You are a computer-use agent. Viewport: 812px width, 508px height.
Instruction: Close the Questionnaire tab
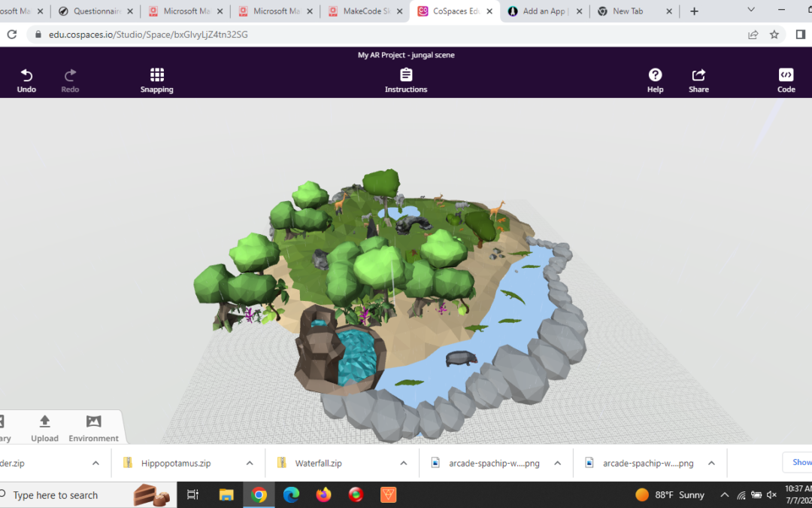coord(130,11)
